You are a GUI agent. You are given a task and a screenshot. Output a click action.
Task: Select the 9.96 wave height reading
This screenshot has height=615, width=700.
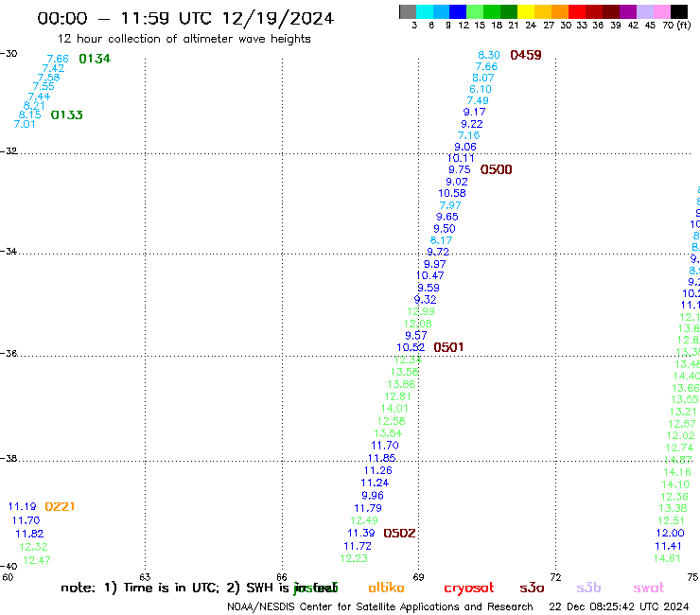(x=373, y=496)
